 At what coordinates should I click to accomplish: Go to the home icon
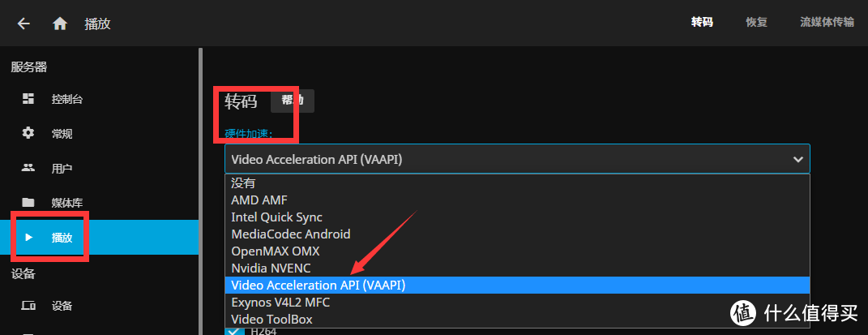click(x=60, y=24)
